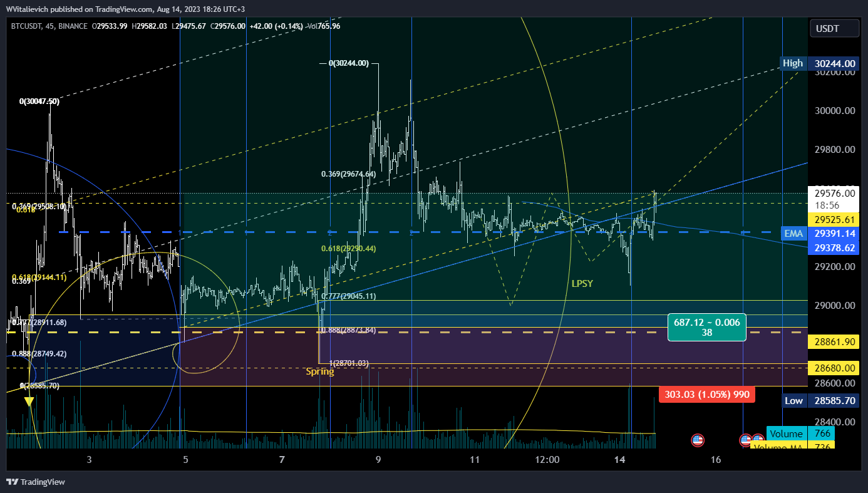This screenshot has height=493, width=868.
Task: Click the 12:00 time axis label
Action: point(547,460)
